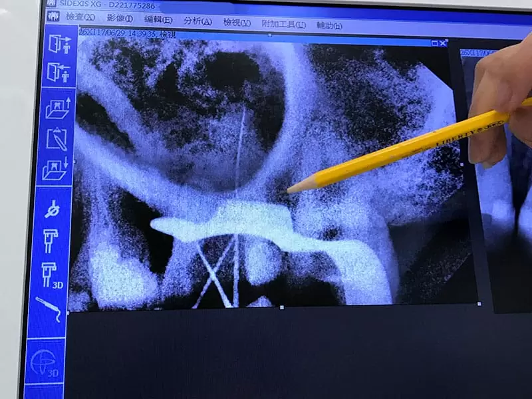Open the 影像(I) menu

pyautogui.click(x=120, y=20)
